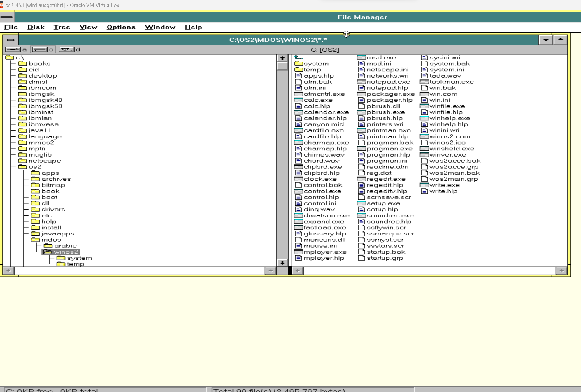The width and height of the screenshot is (581, 392).
Task: Open the Help menu
Action: (x=193, y=27)
